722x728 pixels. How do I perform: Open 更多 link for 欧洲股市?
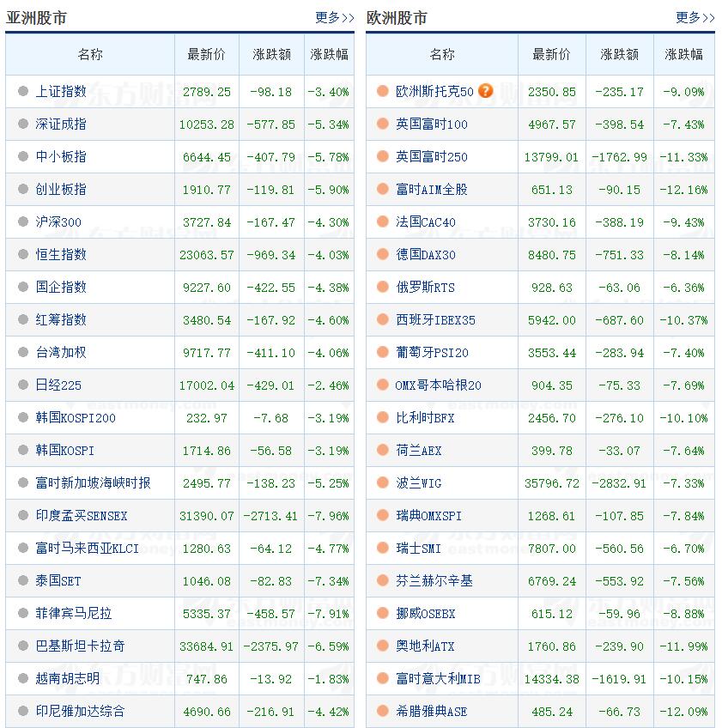pyautogui.click(x=695, y=18)
